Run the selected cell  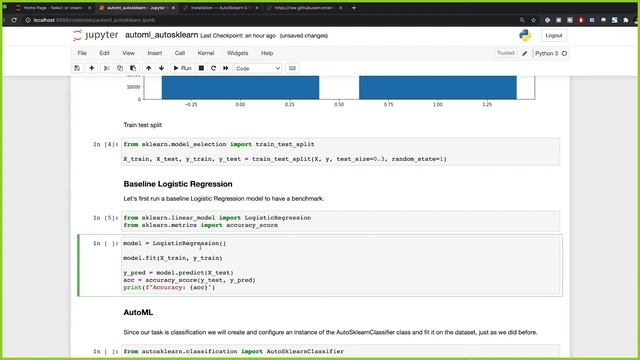click(x=182, y=68)
